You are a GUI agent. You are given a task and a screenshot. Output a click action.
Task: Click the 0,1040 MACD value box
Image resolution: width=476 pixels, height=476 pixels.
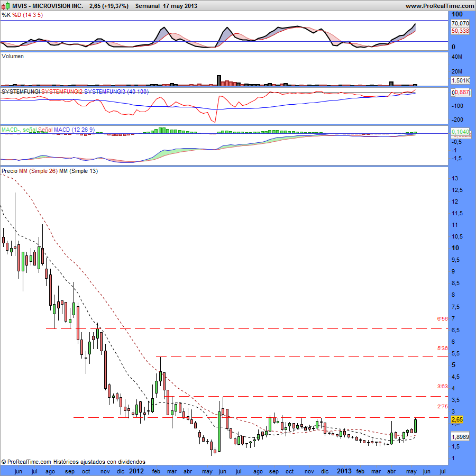pos(460,132)
